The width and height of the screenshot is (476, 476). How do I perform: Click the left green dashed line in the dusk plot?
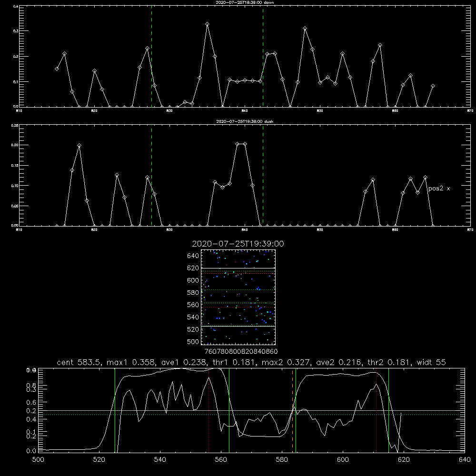point(151,175)
